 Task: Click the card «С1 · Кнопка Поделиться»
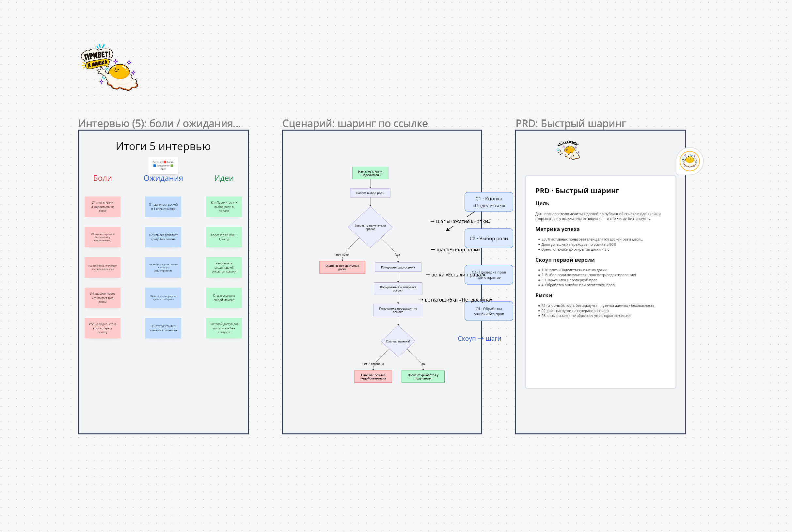pos(489,202)
